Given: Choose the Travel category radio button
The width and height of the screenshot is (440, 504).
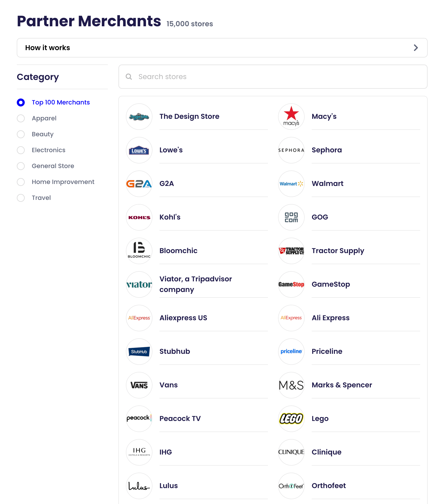Looking at the screenshot, I should click(21, 198).
